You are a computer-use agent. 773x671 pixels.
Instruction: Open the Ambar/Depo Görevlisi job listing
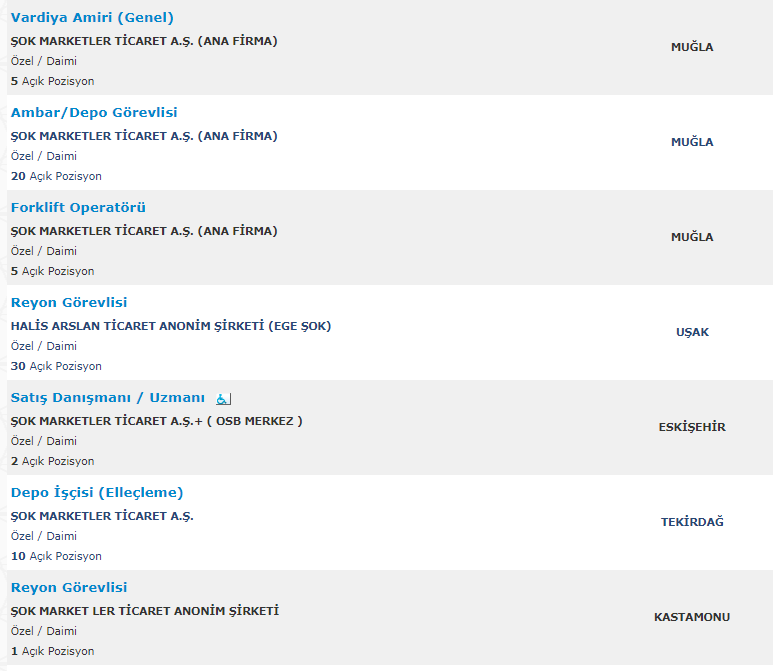[x=94, y=112]
